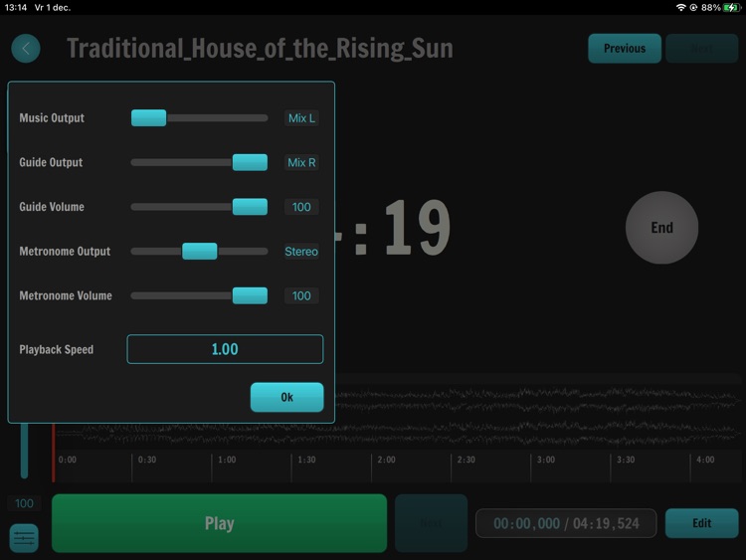Click the 0:00 timeline start marker
746x560 pixels.
pos(67,460)
